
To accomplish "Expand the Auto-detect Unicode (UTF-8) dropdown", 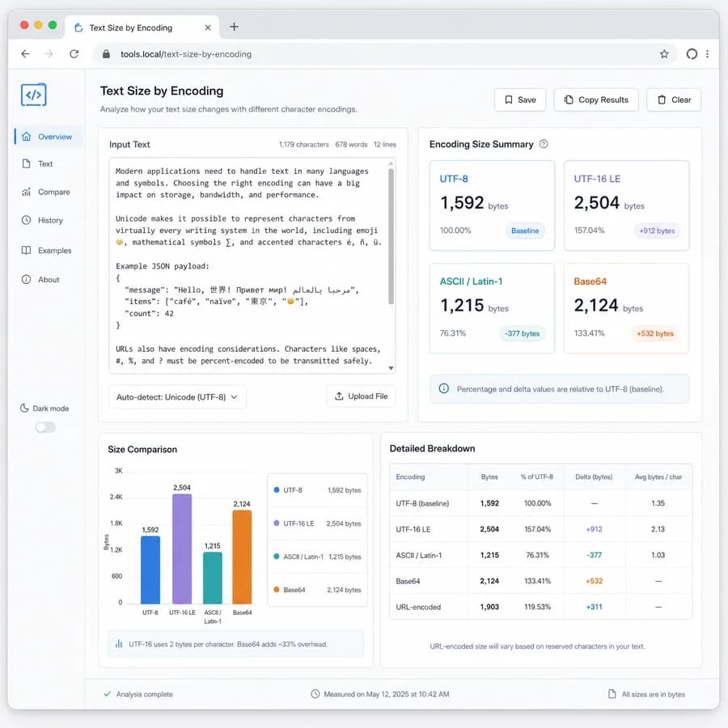I will pyautogui.click(x=177, y=397).
